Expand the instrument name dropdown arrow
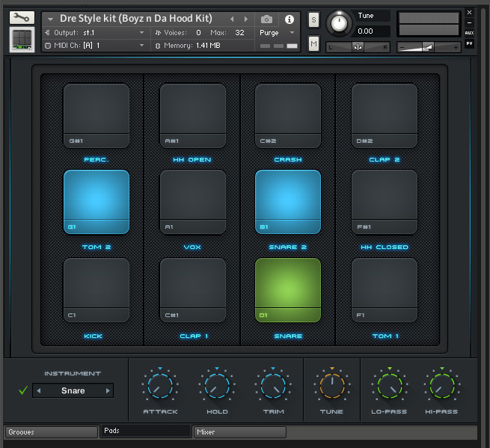This screenshot has width=490, height=448. click(x=50, y=19)
